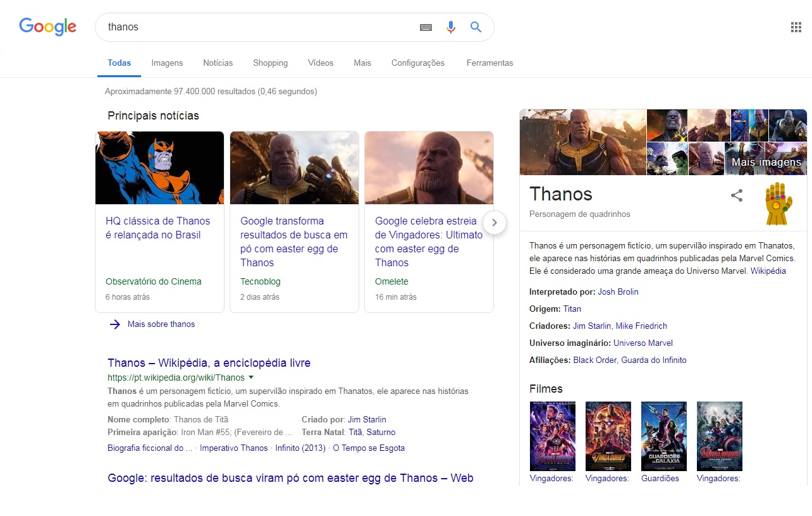
Task: Open the Vídeos tab
Action: point(321,63)
